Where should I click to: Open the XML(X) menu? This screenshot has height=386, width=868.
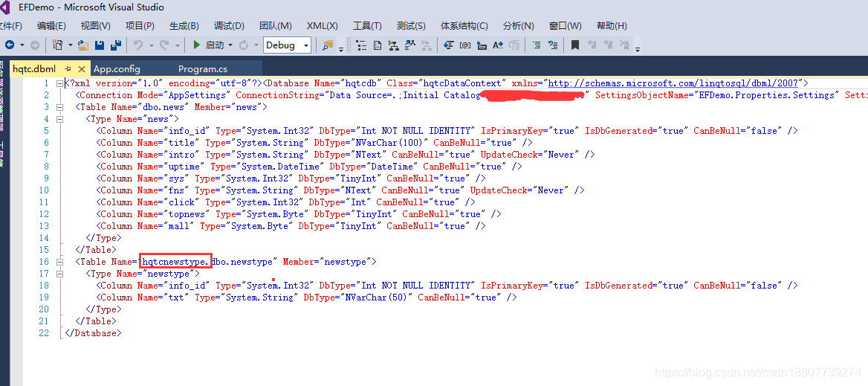coord(323,26)
